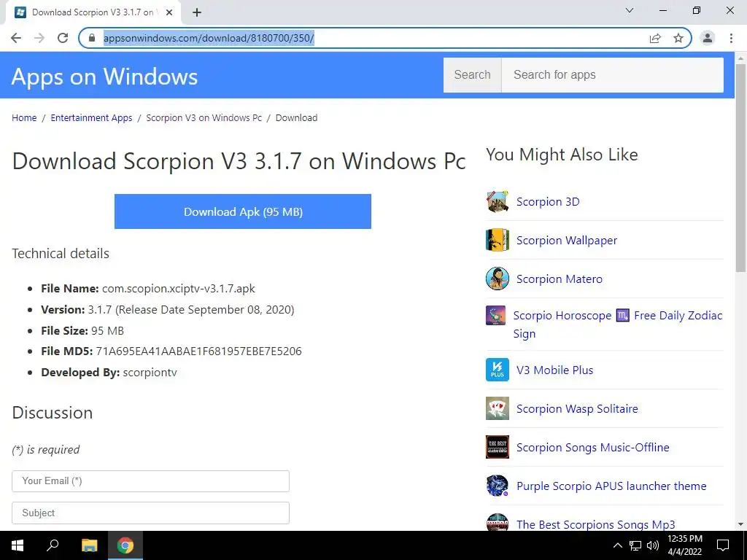This screenshot has width=747, height=560.
Task: Open Purple Scorpio APUS launcher theme link
Action: tap(611, 486)
